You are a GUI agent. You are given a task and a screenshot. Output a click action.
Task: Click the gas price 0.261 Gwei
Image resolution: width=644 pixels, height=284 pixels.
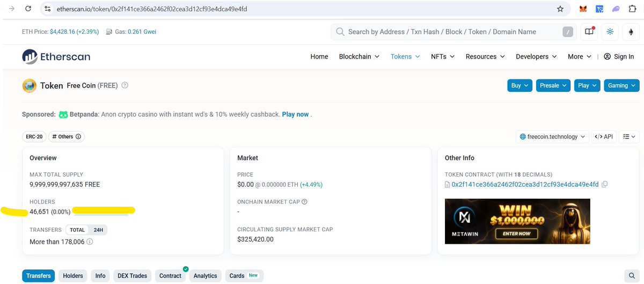click(x=143, y=32)
